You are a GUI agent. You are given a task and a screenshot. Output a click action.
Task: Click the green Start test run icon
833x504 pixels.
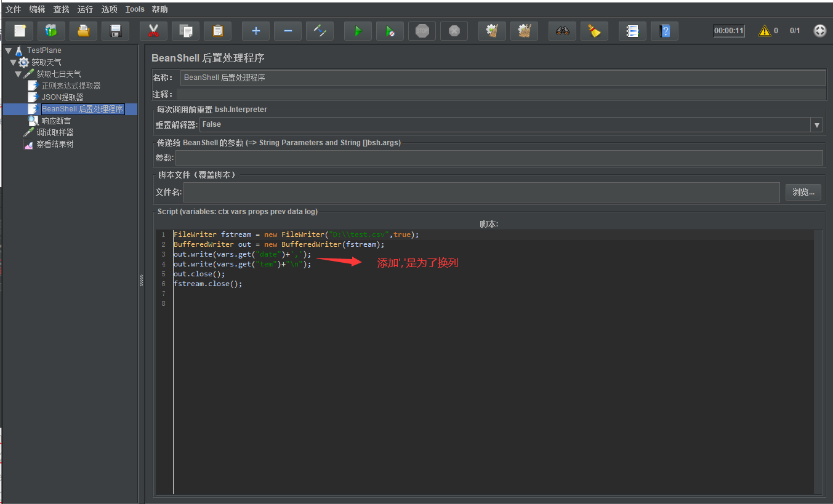point(358,31)
